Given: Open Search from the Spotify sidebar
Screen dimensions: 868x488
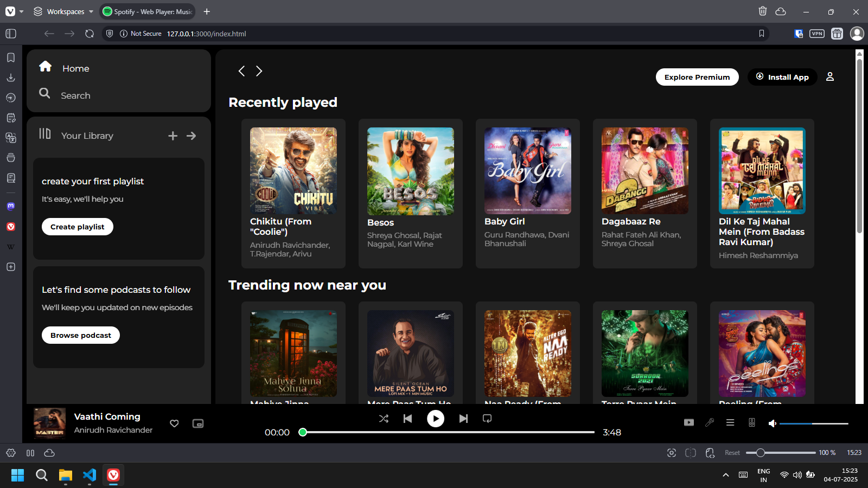Looking at the screenshot, I should pos(75,95).
